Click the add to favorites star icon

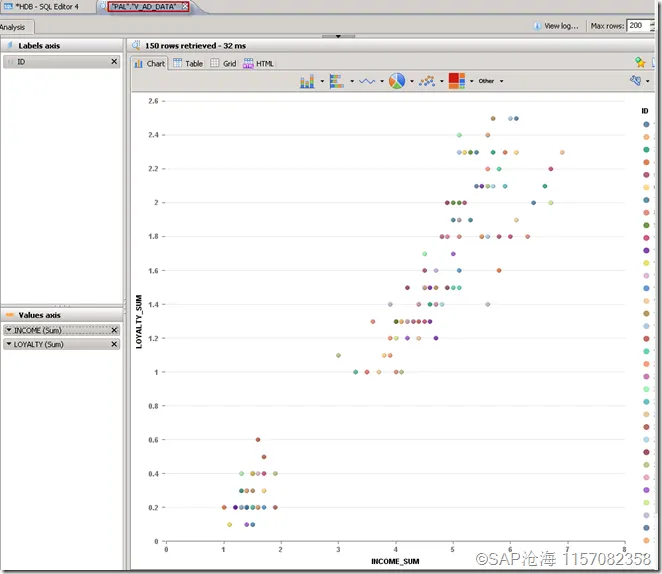640,62
